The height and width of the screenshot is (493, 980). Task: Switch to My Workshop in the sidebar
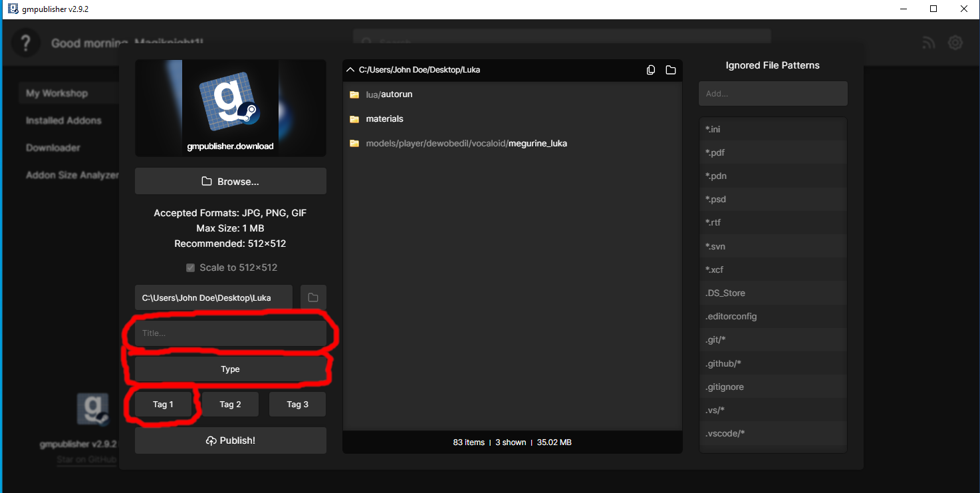tap(69, 93)
